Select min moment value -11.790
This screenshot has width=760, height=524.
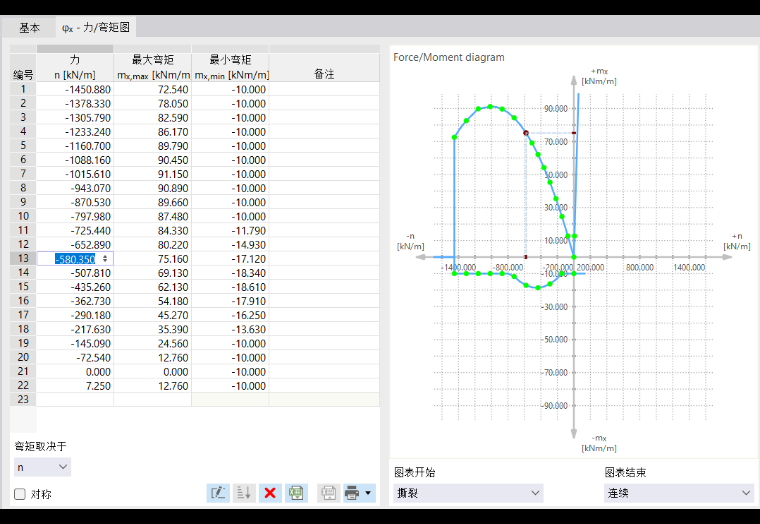[x=231, y=230]
